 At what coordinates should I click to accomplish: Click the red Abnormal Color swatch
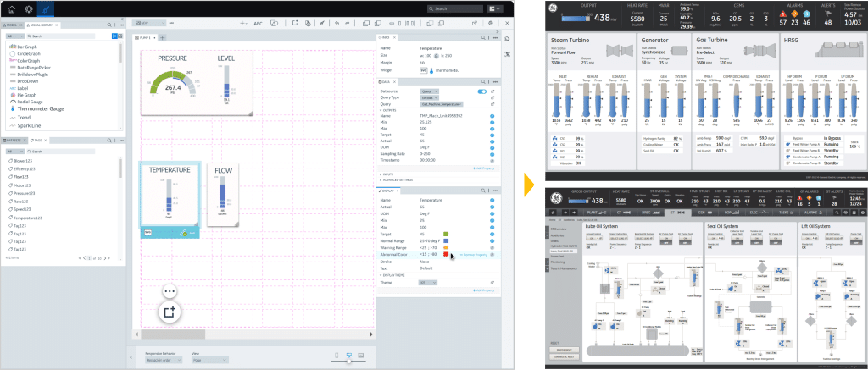coord(446,254)
